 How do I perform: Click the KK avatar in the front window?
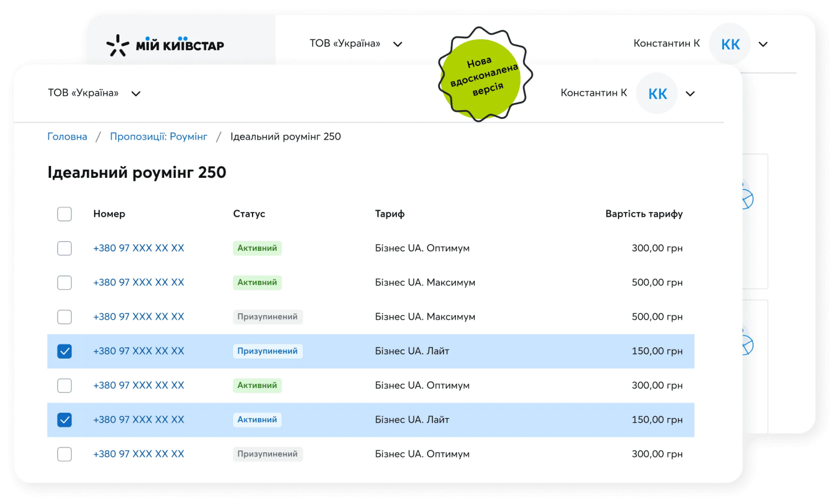pos(657,93)
